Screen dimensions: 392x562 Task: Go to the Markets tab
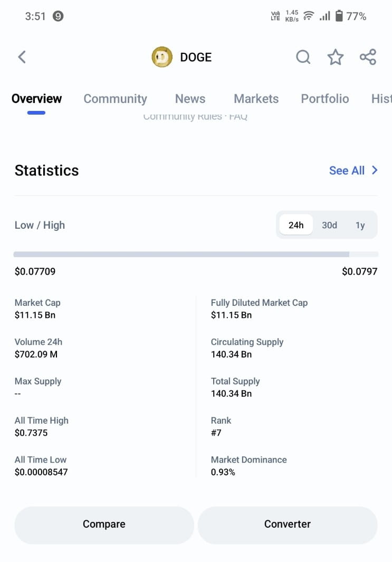pos(256,99)
